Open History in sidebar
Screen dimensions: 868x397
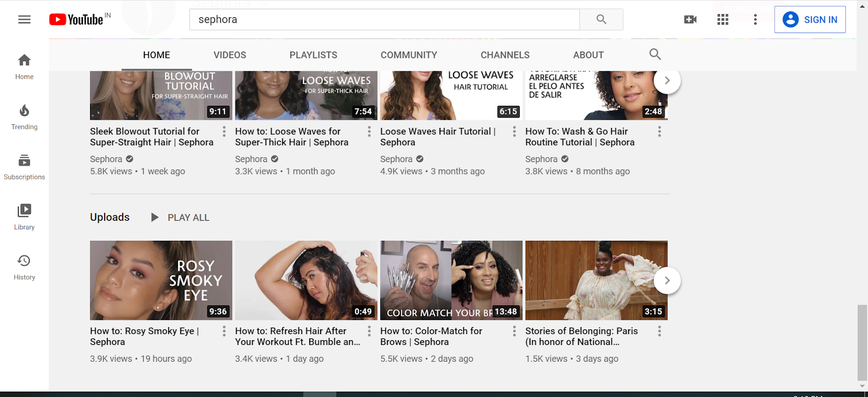(24, 267)
